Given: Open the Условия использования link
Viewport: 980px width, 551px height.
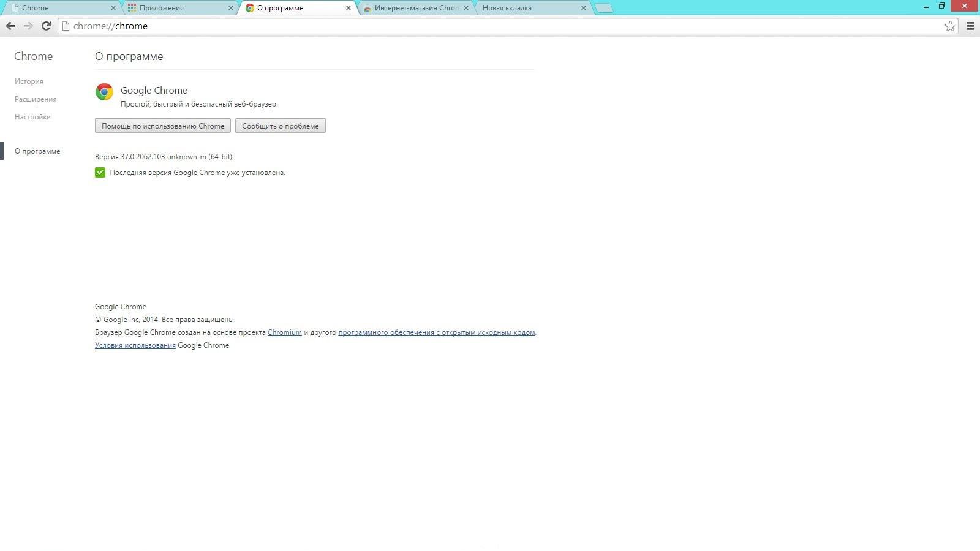Looking at the screenshot, I should [x=135, y=345].
